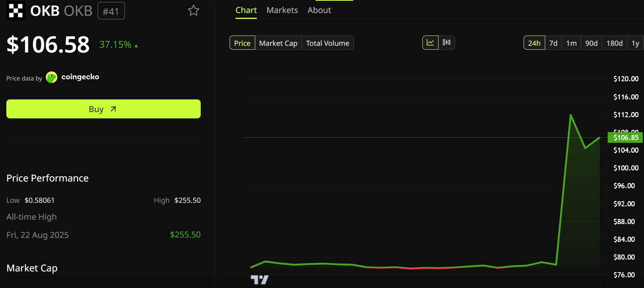Click the $112.00 axis label
The width and height of the screenshot is (644, 288).
coord(626,115)
